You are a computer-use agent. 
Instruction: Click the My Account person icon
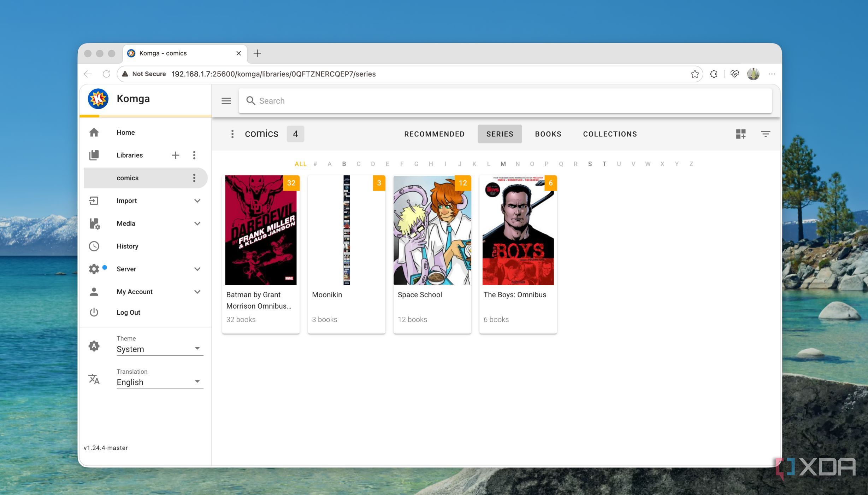[94, 292]
